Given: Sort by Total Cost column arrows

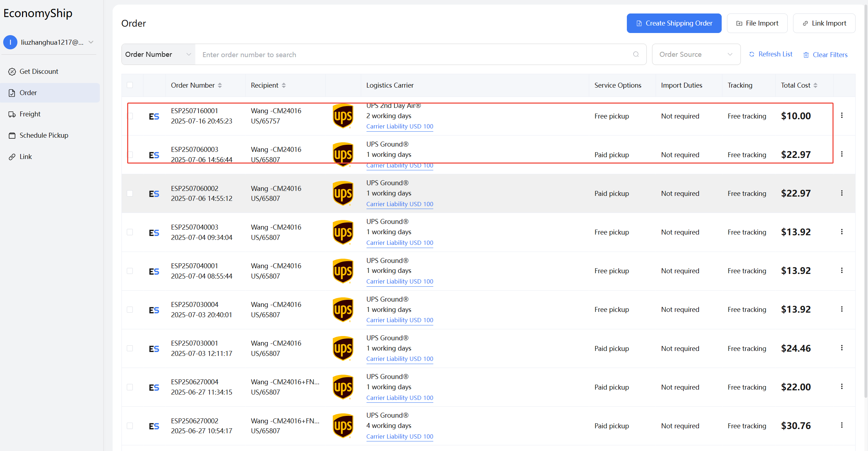Looking at the screenshot, I should 815,86.
